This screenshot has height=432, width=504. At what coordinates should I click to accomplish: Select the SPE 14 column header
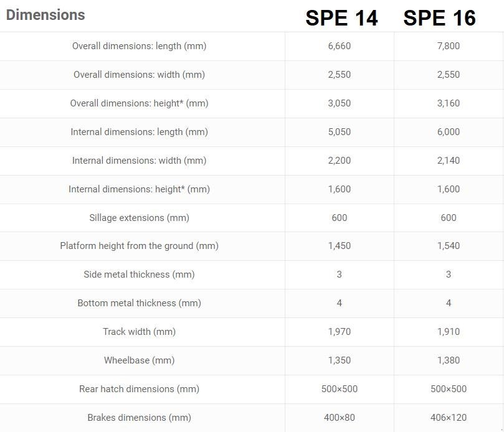(x=341, y=18)
